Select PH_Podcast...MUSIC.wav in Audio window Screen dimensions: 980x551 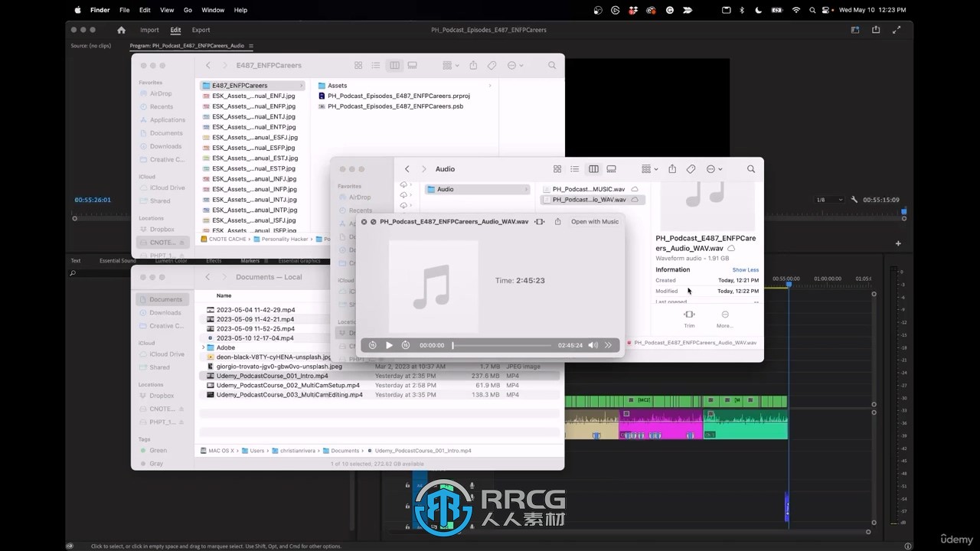[x=589, y=189]
